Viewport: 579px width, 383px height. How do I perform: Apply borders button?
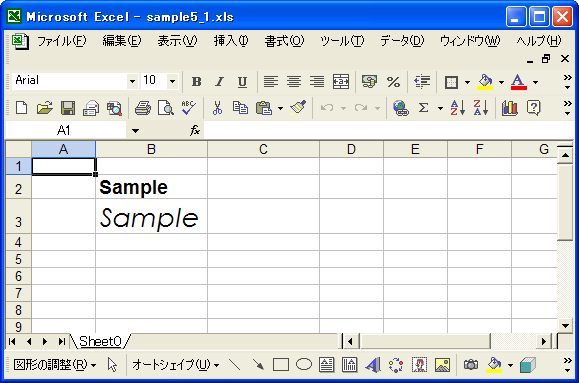[x=451, y=82]
